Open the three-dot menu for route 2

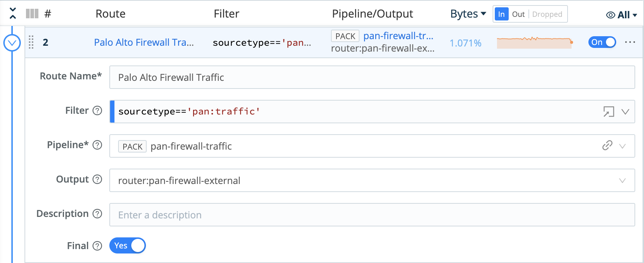630,42
